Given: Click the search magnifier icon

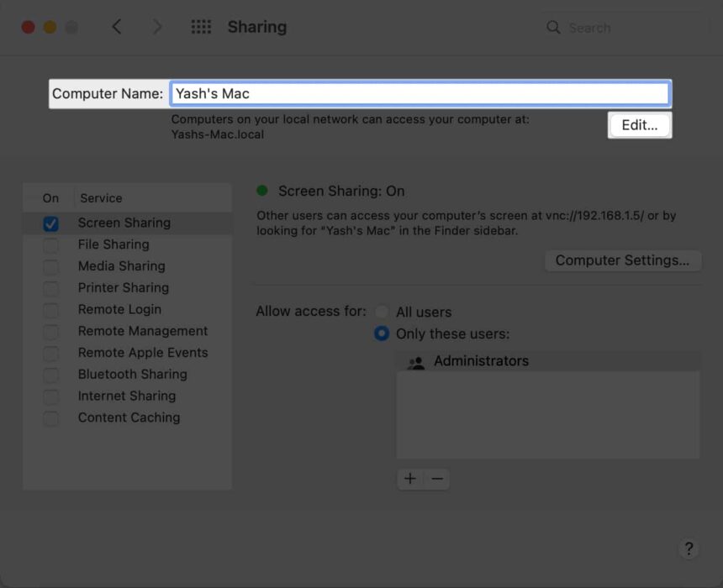Looking at the screenshot, I should 553,27.
